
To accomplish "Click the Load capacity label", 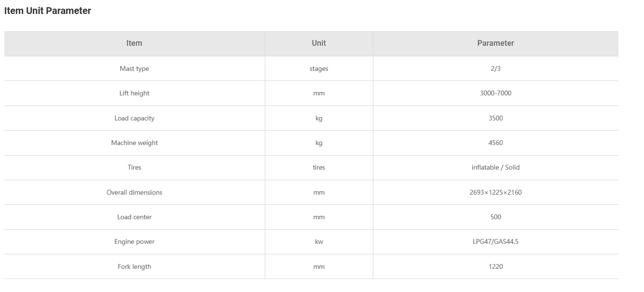I will click(x=134, y=118).
